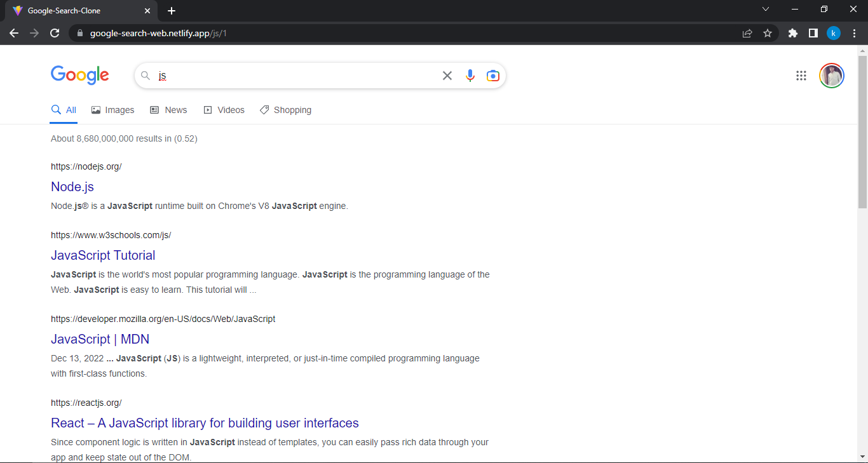Open Chrome's three-dot menu

tap(854, 32)
